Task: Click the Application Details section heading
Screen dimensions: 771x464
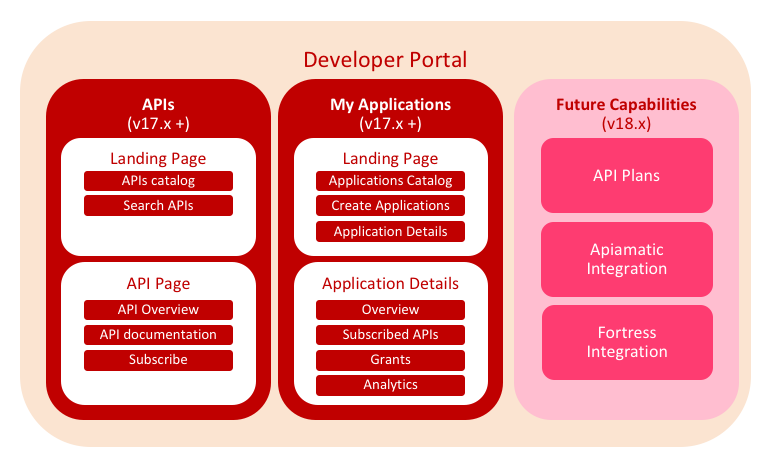Action: click(x=390, y=284)
